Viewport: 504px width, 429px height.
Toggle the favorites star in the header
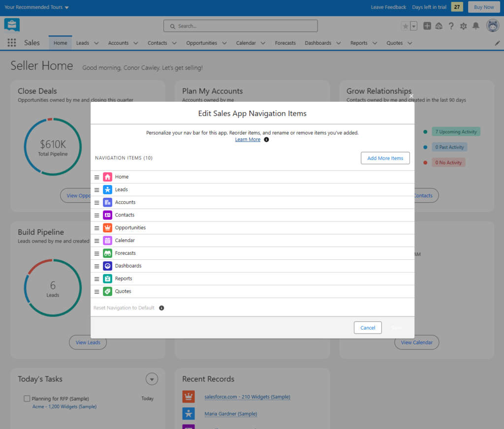coord(406,26)
